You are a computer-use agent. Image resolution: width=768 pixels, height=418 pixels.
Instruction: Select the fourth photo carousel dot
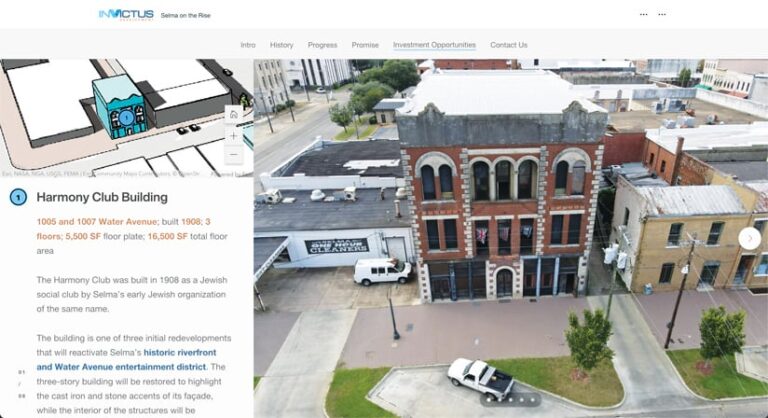(522, 400)
